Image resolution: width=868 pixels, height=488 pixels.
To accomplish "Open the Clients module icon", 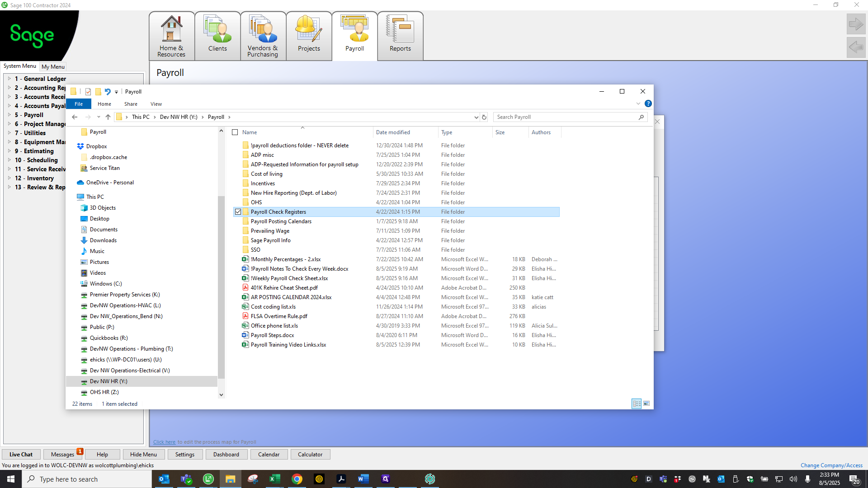I will pyautogui.click(x=217, y=36).
